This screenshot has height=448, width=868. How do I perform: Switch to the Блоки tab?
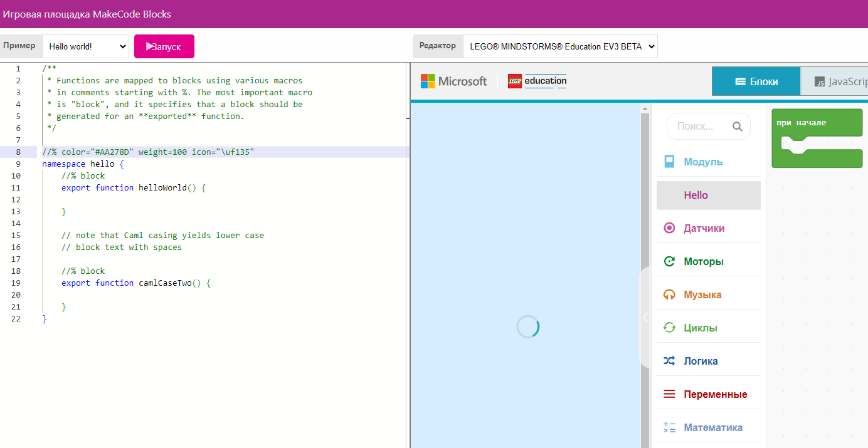click(x=756, y=81)
